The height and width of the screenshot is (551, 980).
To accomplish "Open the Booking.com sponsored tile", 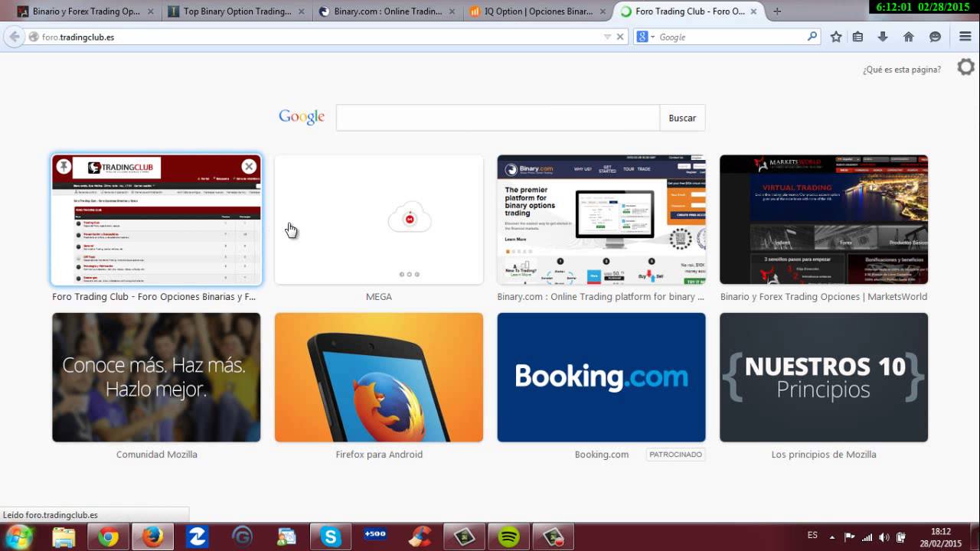I will (601, 377).
